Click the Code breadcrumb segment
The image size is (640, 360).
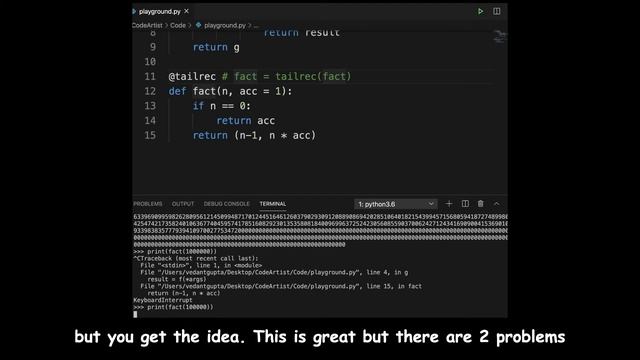[178, 25]
